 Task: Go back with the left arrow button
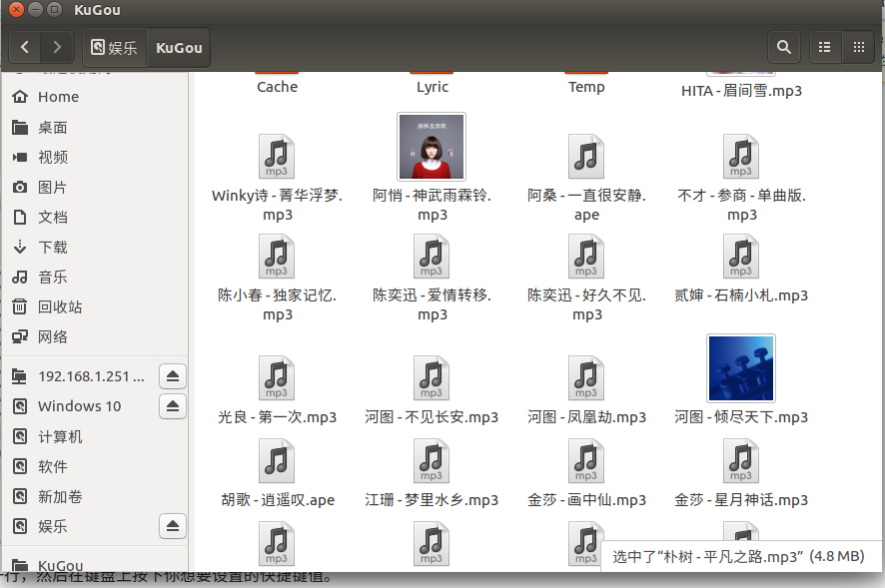(x=25, y=47)
